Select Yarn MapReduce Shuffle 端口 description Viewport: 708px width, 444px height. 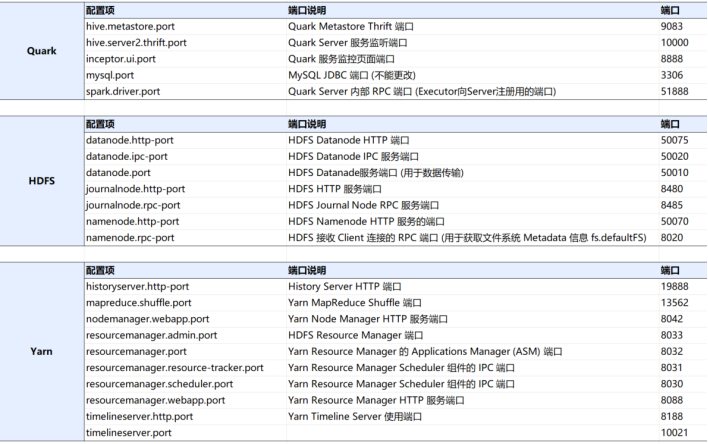click(473, 303)
